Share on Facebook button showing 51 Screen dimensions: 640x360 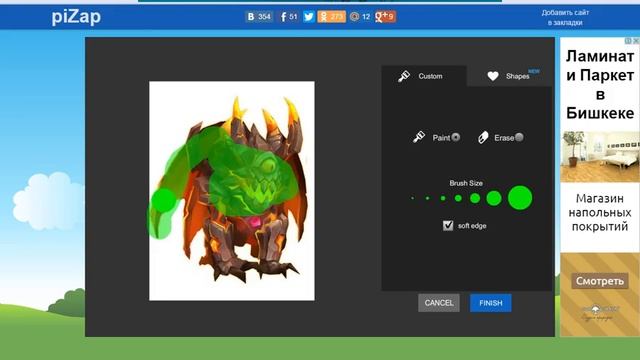click(288, 17)
